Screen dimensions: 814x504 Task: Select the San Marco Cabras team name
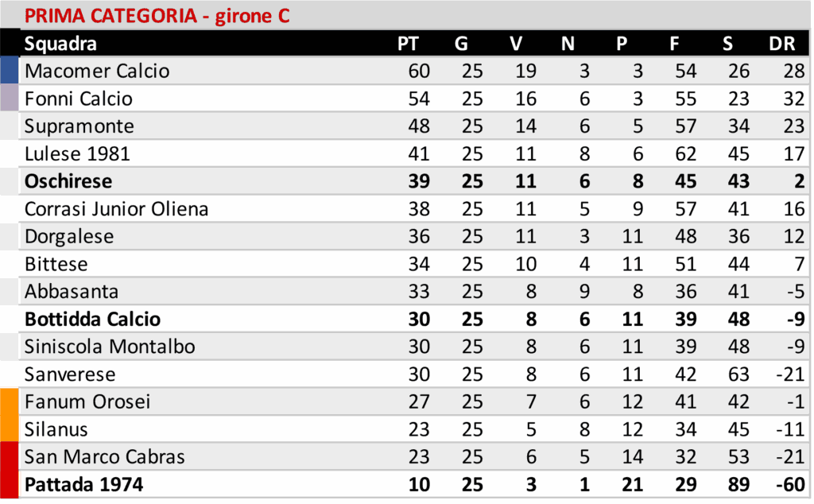104,457
